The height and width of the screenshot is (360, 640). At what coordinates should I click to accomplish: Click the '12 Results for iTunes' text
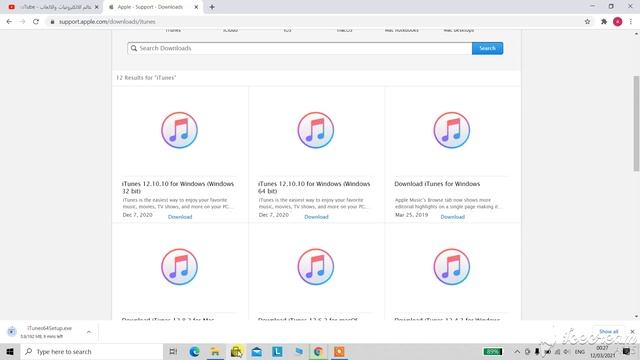click(146, 78)
